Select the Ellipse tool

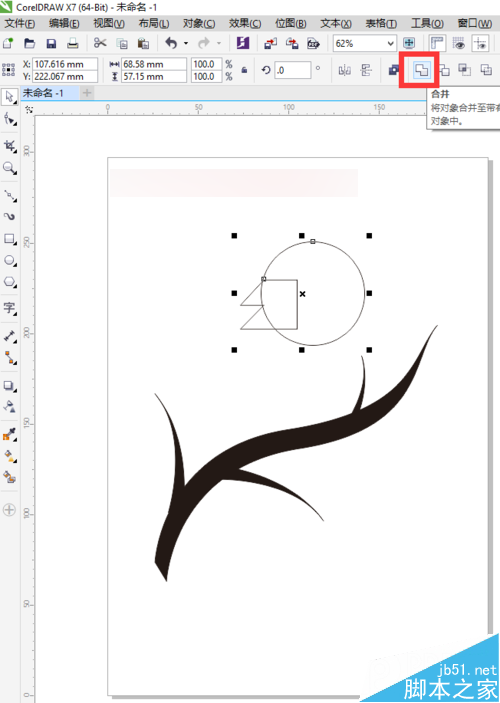[9, 260]
